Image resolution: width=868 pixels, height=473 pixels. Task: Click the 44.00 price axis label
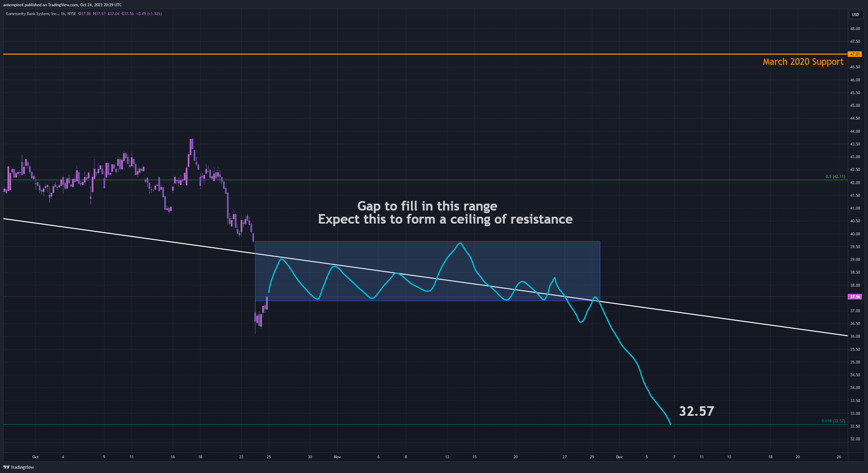[855, 131]
